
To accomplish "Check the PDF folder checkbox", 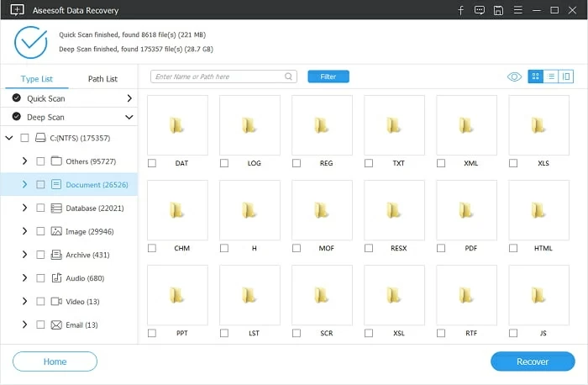I will tap(441, 248).
